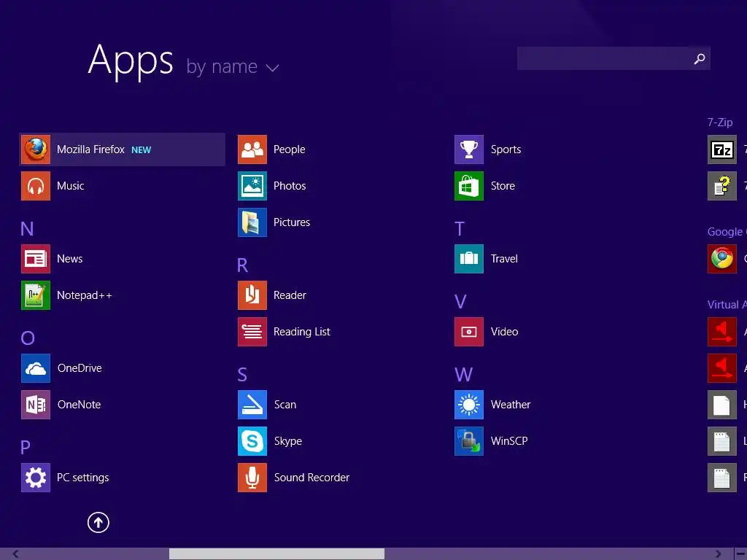
Task: Click the 'Pictures' label text
Action: tap(292, 222)
